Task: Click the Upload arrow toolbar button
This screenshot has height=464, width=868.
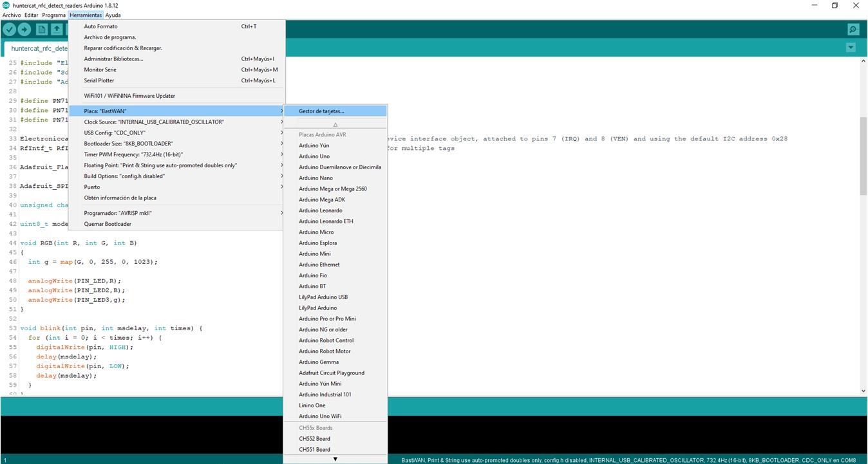Action: click(24, 30)
